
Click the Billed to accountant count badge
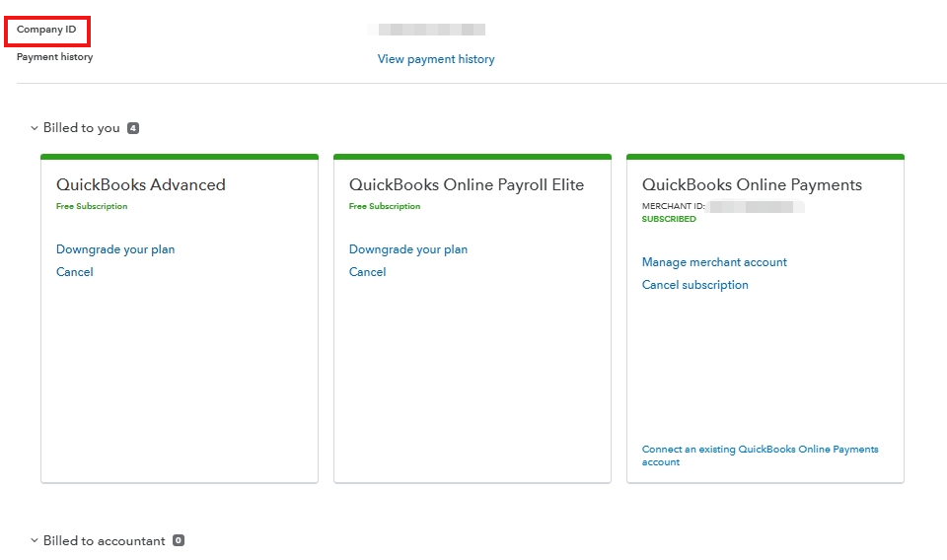(179, 540)
